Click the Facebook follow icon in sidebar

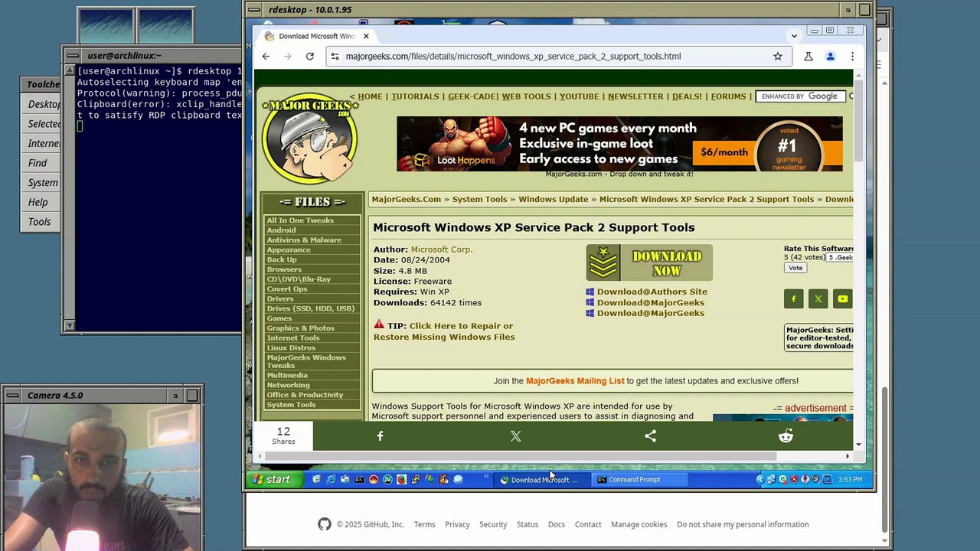coord(794,299)
